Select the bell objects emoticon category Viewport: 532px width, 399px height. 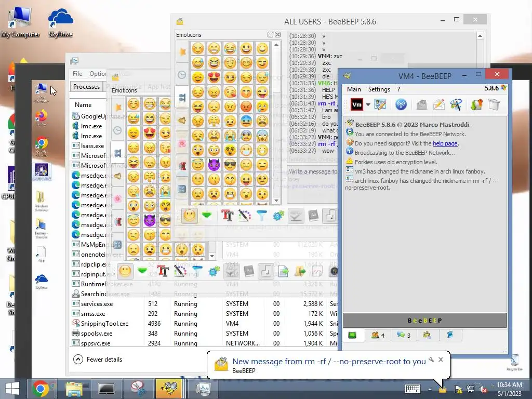coord(182,121)
